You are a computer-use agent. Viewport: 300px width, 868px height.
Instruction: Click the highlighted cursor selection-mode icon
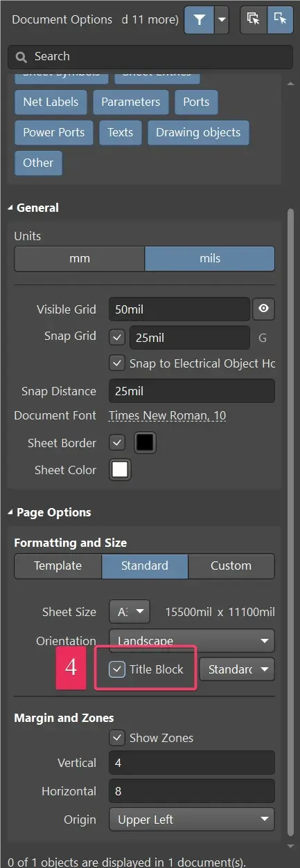(x=280, y=20)
